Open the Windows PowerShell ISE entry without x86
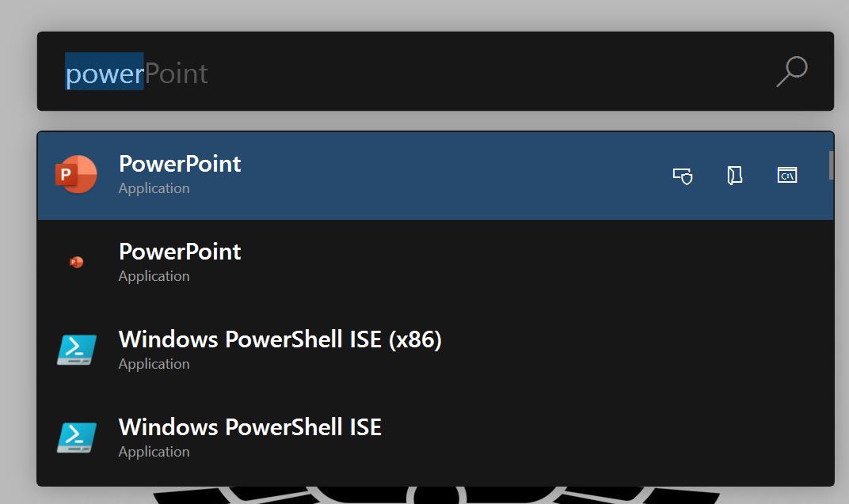 [436, 438]
